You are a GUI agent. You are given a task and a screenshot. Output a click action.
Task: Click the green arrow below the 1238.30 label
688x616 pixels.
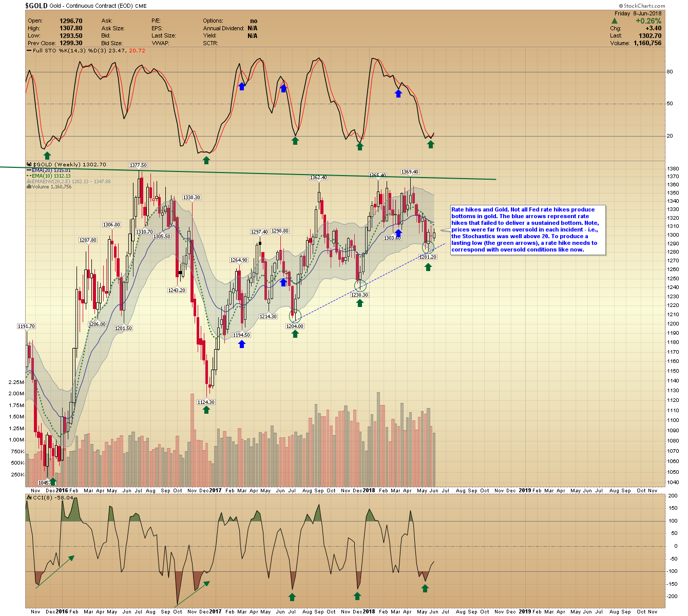(x=360, y=303)
